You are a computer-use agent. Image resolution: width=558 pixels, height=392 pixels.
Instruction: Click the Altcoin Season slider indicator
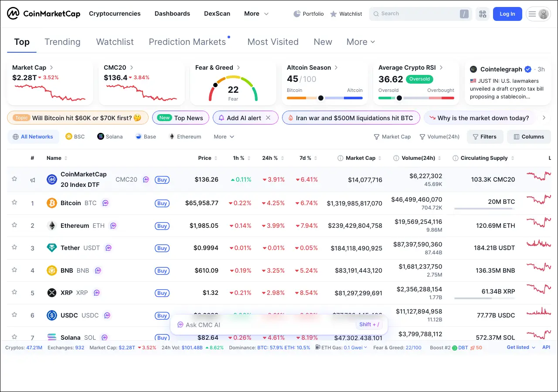pyautogui.click(x=321, y=98)
